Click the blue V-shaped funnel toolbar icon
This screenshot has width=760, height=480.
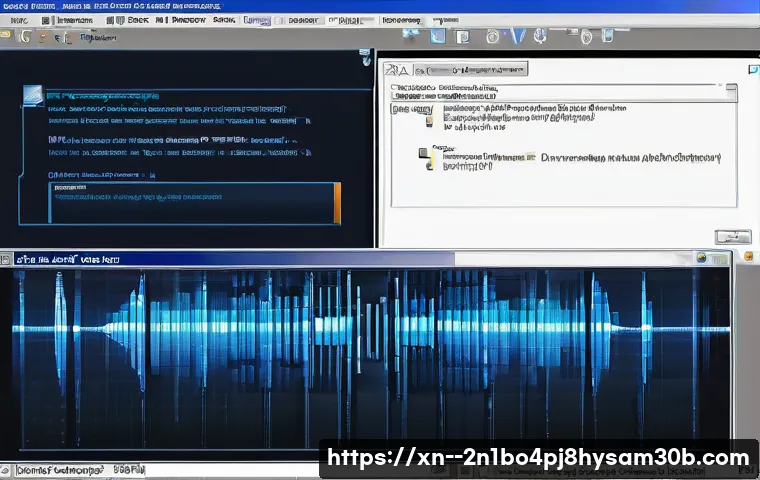pyautogui.click(x=517, y=36)
